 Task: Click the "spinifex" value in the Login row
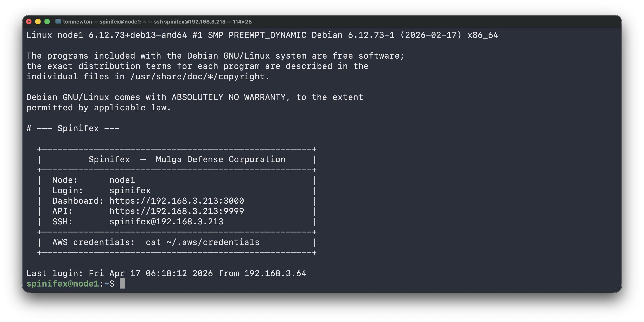point(130,191)
